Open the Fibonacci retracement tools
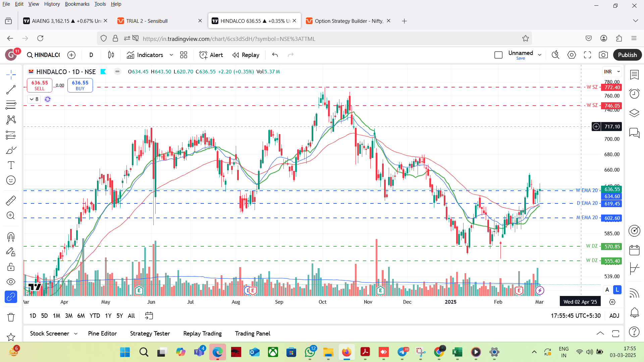The width and height of the screenshot is (644, 362). coord(11,105)
